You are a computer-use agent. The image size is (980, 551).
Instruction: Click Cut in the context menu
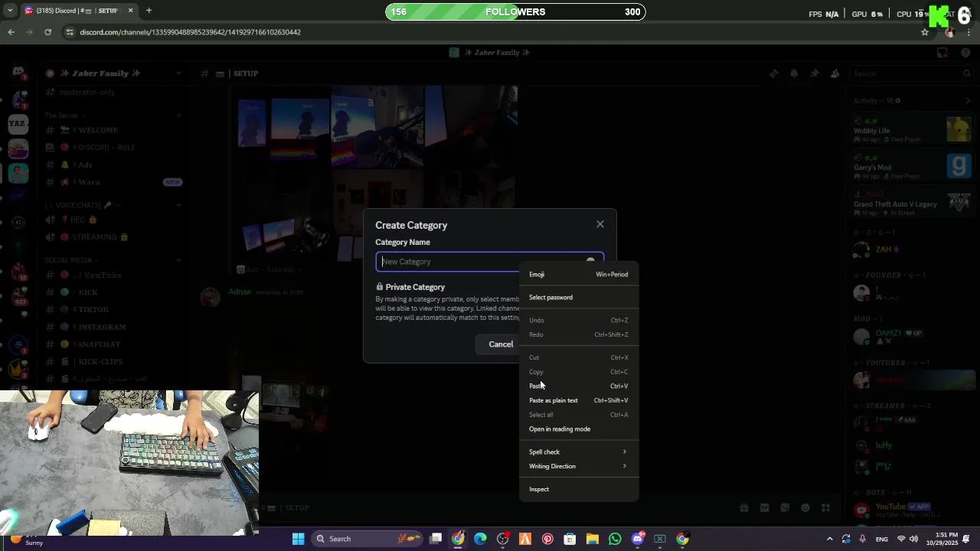(x=579, y=358)
